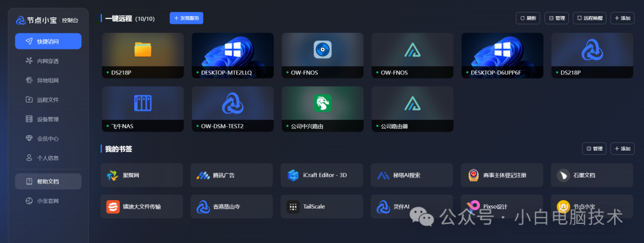Click the (10/10) device count
The height and width of the screenshot is (243, 644).
[145, 19]
